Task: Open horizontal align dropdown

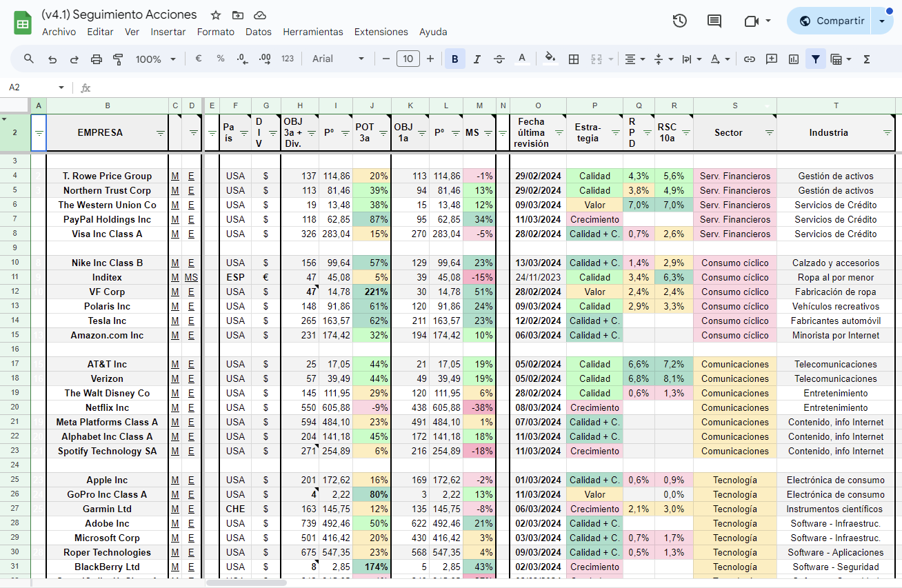Action: pos(635,59)
